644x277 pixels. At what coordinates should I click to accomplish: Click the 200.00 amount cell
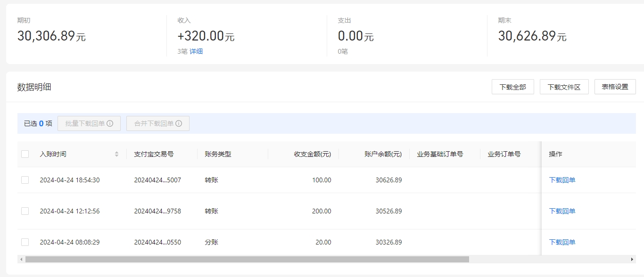(322, 211)
